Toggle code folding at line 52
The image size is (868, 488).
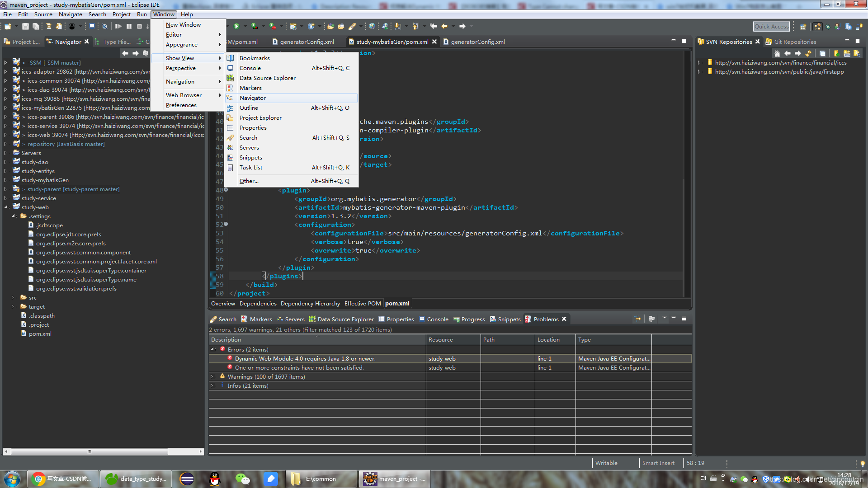(x=226, y=224)
